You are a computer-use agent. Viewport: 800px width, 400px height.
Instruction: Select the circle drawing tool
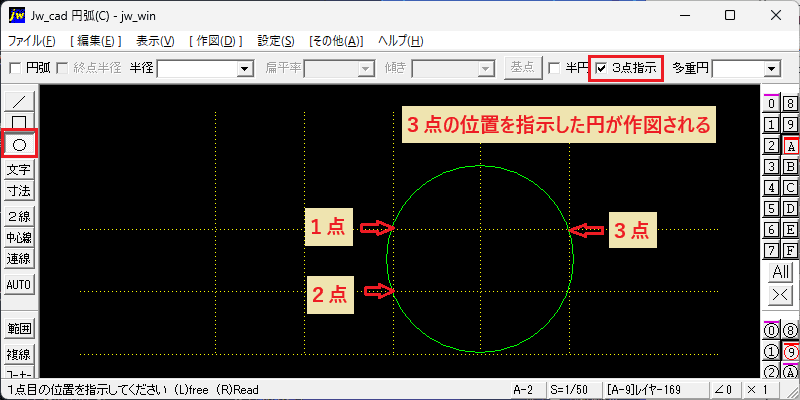click(x=19, y=145)
